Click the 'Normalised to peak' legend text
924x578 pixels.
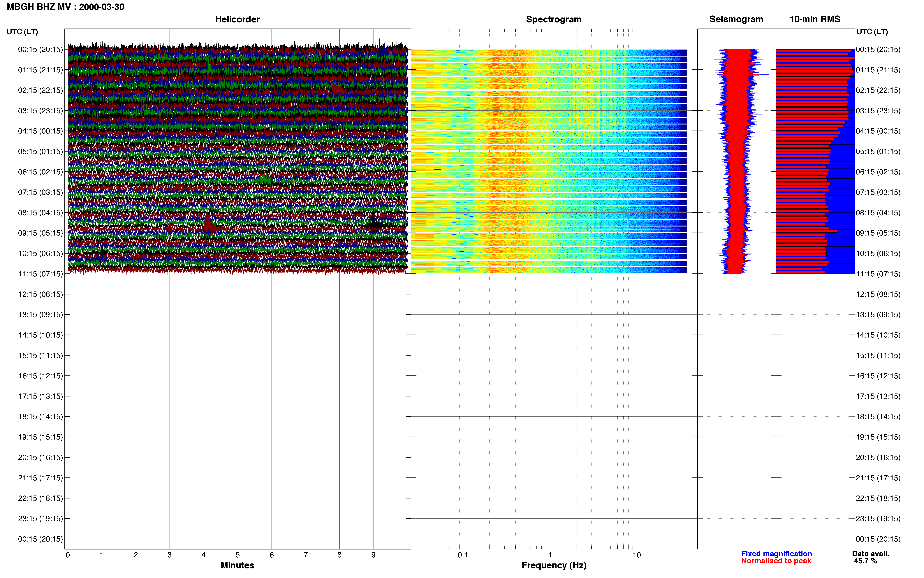click(776, 561)
